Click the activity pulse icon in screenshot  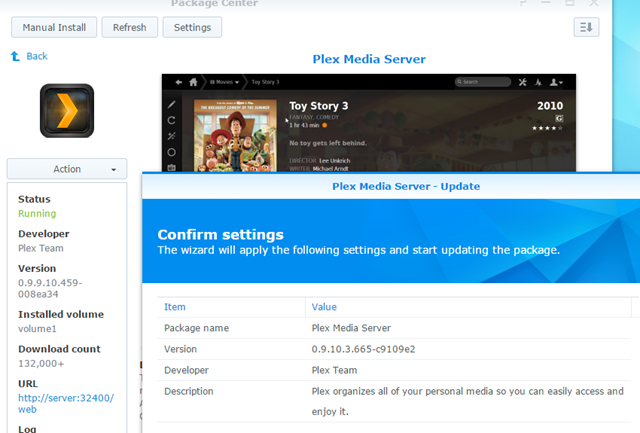(538, 82)
